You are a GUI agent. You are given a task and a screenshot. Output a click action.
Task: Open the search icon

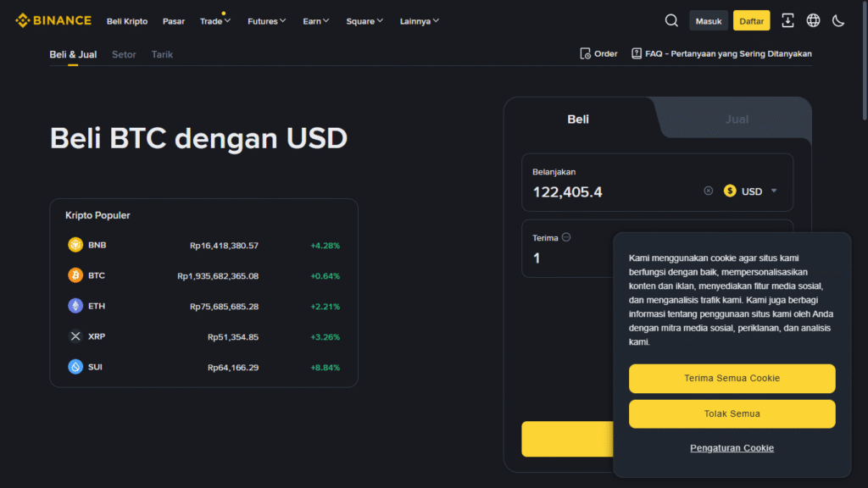(x=670, y=19)
